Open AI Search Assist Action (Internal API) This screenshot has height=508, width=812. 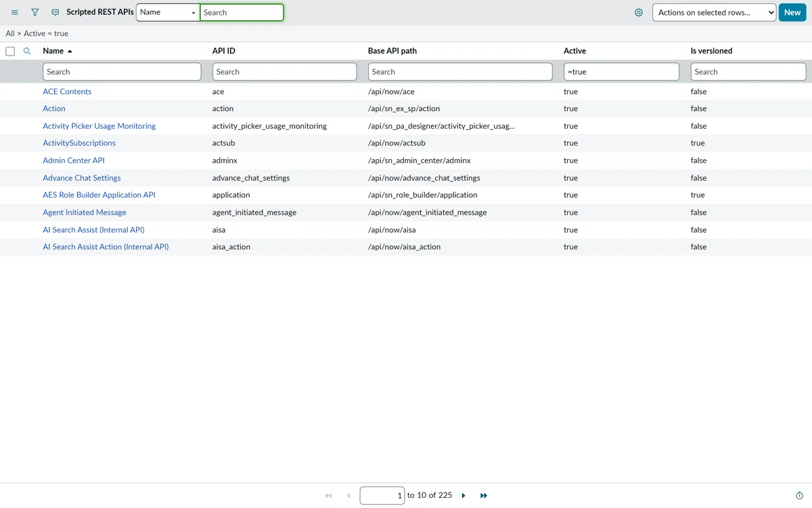(106, 247)
